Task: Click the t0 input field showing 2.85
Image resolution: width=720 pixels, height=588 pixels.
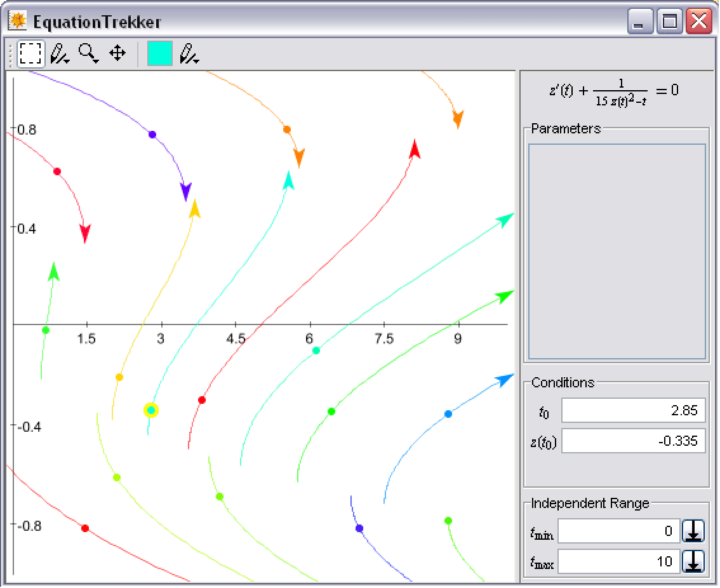Action: tap(633, 411)
